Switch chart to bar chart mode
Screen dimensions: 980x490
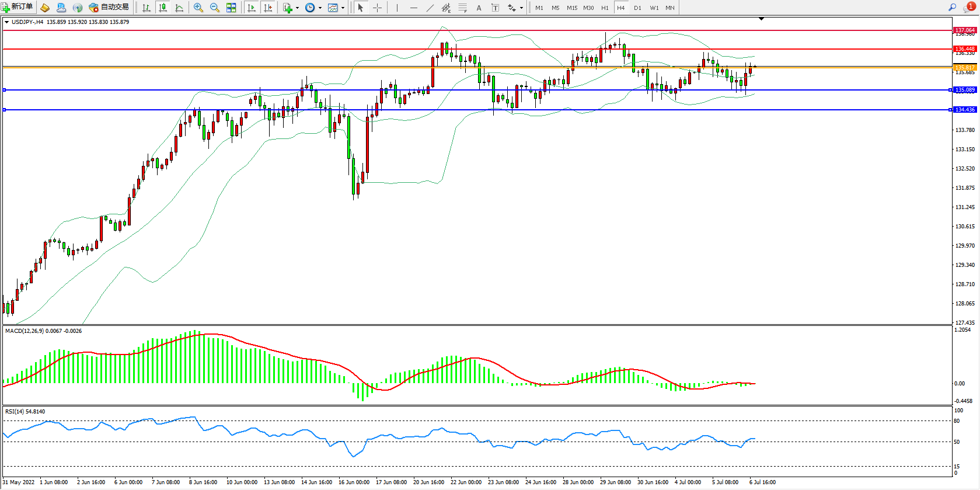pos(147,8)
